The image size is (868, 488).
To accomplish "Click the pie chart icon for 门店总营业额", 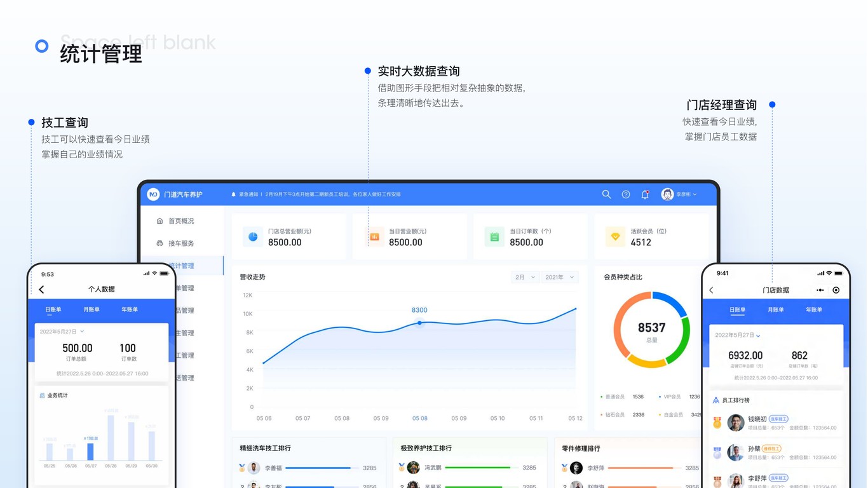I will (x=253, y=237).
